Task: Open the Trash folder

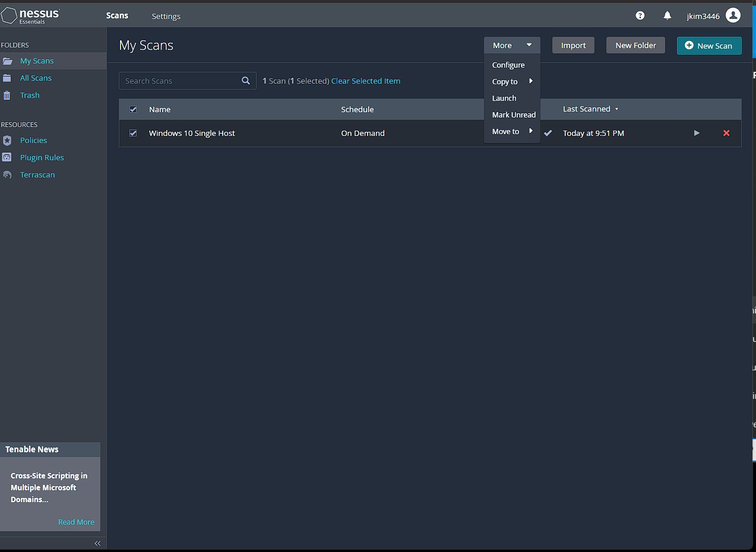Action: (30, 95)
